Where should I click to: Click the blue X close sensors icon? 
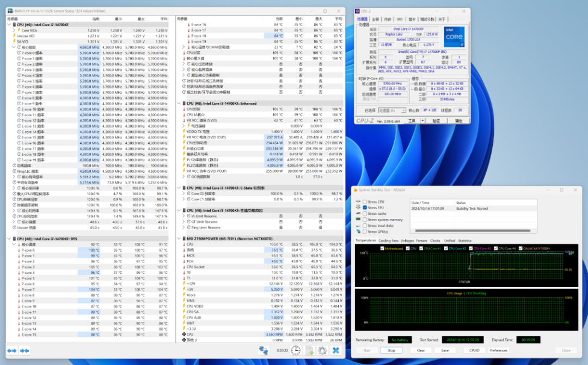point(336,350)
